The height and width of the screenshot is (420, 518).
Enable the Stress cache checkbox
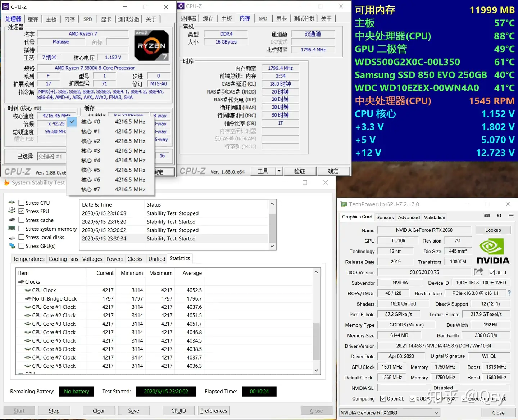21,220
